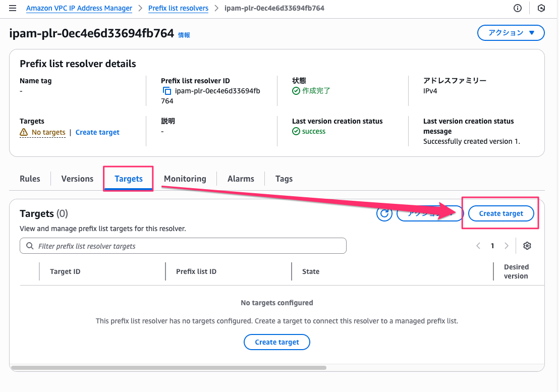This screenshot has width=559, height=392.
Task: Click Create target button in empty table
Action: pos(276,342)
